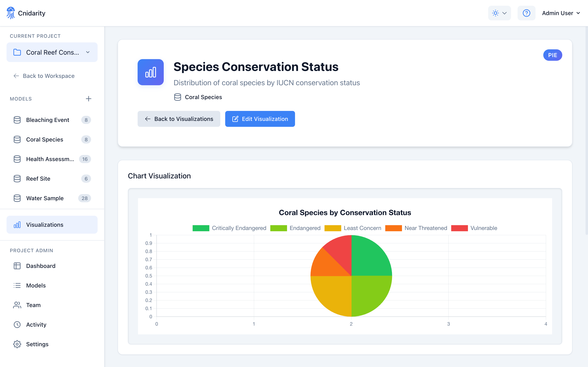This screenshot has height=367, width=588.
Task: Open the Settings page
Action: 37,344
